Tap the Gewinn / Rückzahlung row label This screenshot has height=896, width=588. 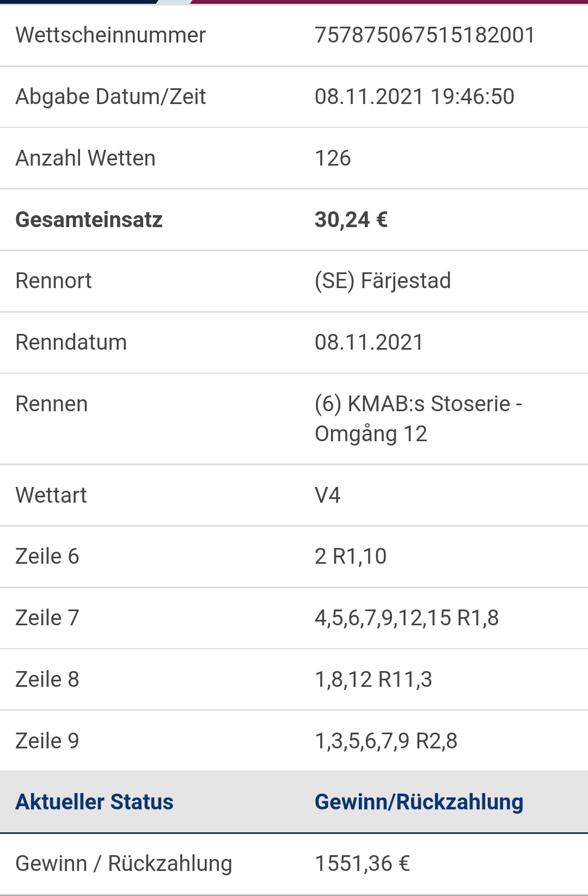coord(124,864)
